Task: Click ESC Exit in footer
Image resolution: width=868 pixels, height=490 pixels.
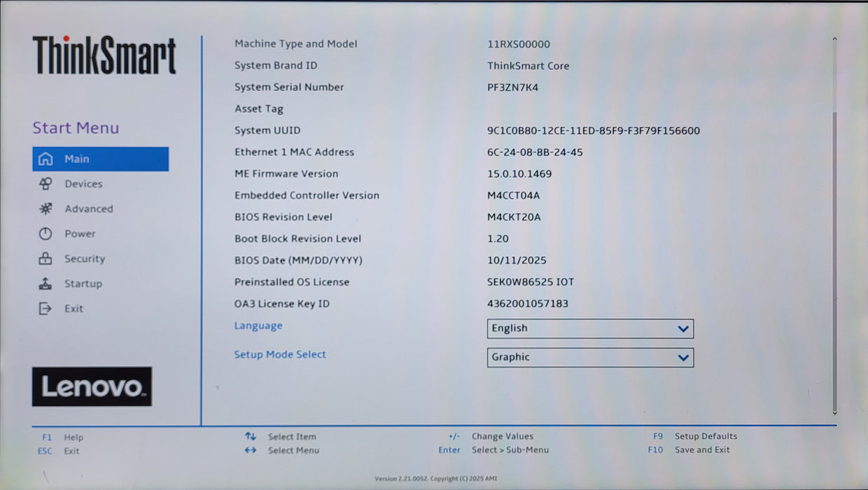Action: 59,451
